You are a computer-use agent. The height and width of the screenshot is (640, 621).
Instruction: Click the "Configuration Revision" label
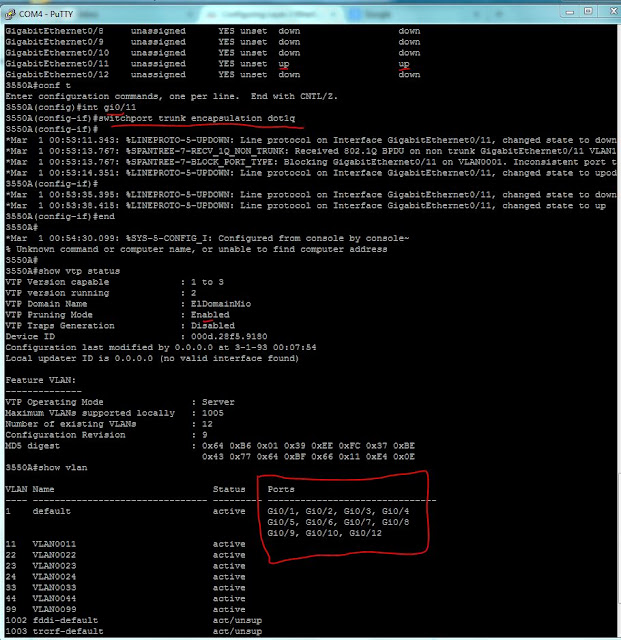pyautogui.click(x=65, y=435)
